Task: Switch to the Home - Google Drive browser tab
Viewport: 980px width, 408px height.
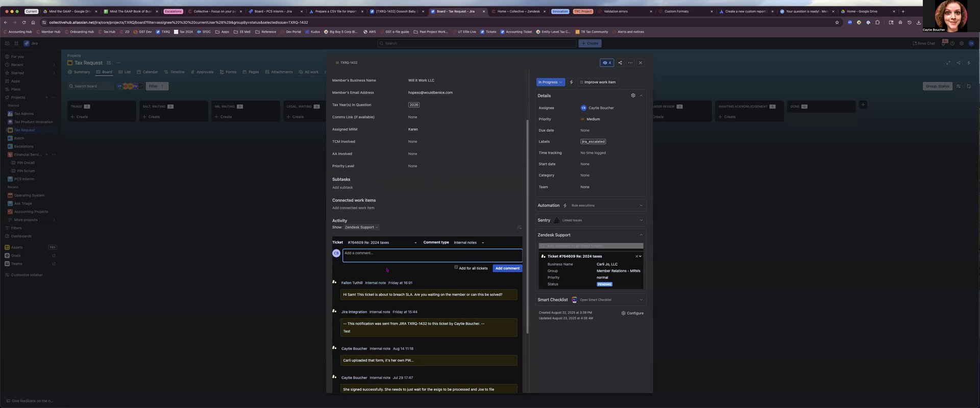Action: click(x=869, y=11)
